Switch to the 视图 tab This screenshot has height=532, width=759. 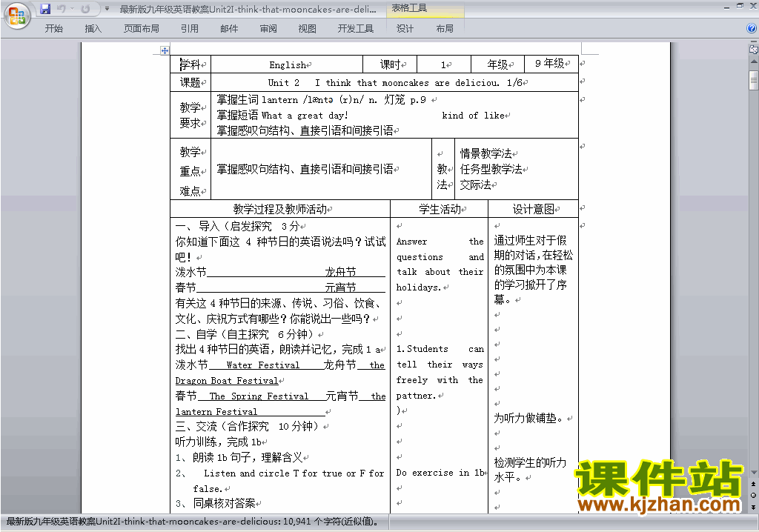click(x=308, y=29)
